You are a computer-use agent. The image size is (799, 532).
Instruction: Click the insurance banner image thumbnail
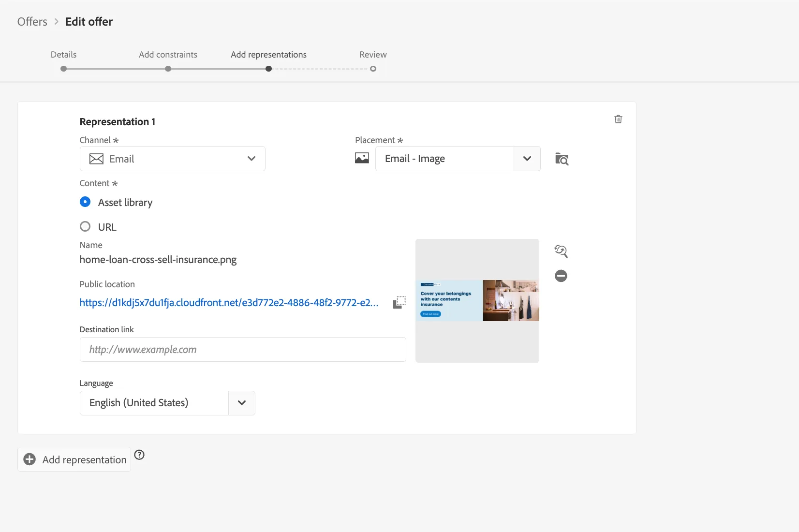point(477,300)
